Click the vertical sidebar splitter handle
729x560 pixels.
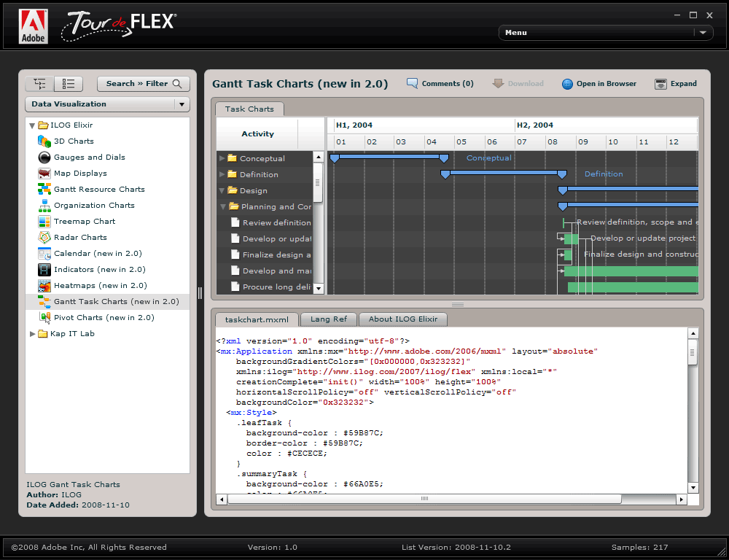coord(200,293)
